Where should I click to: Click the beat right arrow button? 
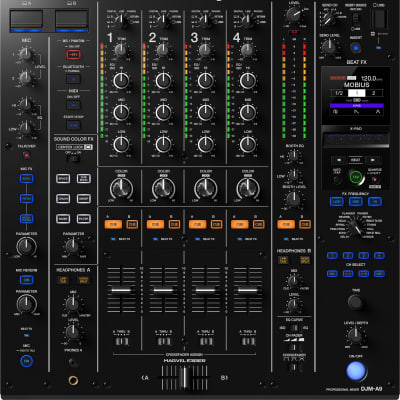coord(373,160)
